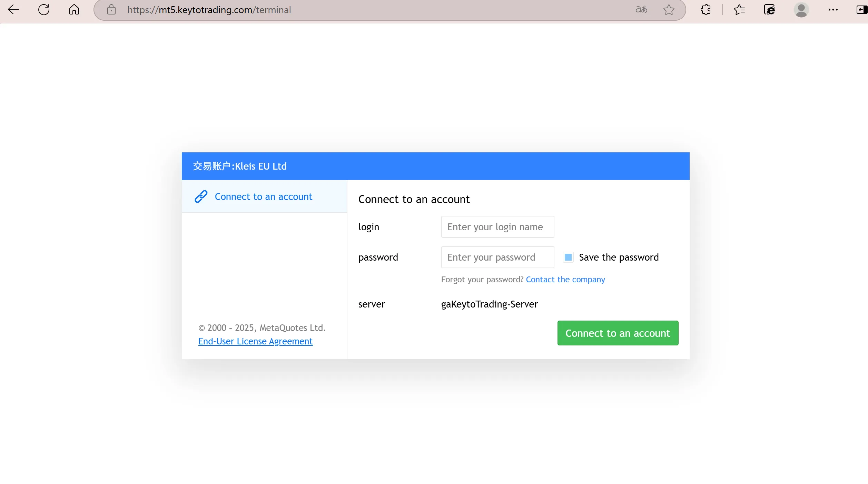Open the End-User License Agreement link
Viewport: 868px width, 484px height.
pyautogui.click(x=255, y=341)
